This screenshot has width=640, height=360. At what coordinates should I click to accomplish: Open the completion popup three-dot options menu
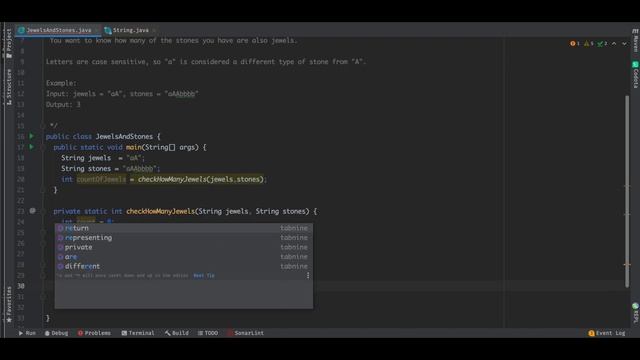[308, 276]
